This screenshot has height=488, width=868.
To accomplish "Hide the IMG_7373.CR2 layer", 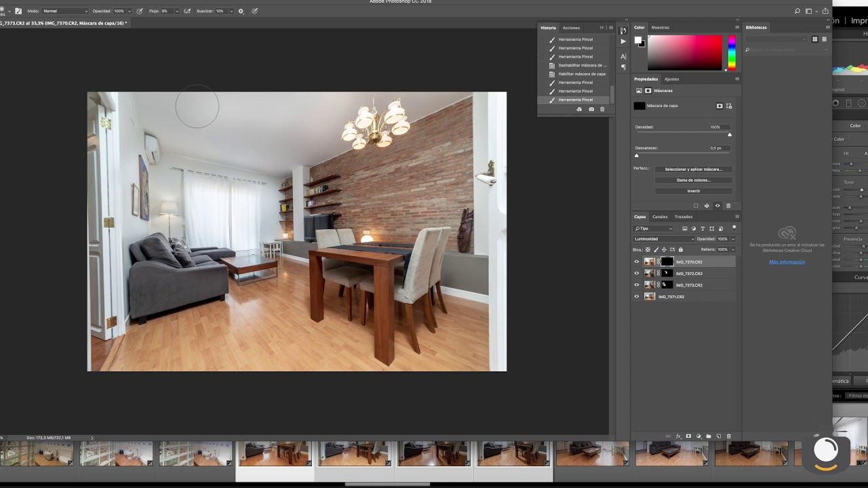I will point(636,285).
